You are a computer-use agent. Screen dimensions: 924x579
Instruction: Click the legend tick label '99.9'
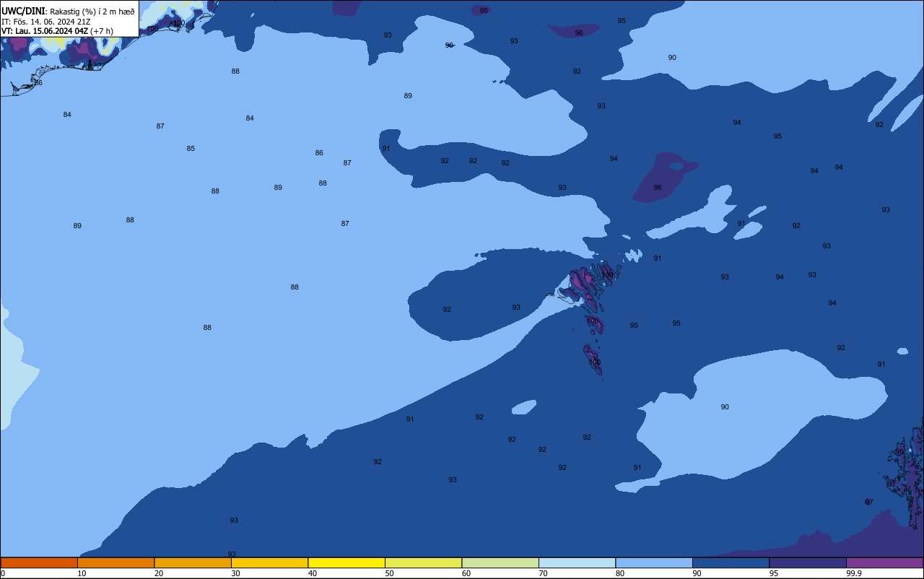point(854,573)
